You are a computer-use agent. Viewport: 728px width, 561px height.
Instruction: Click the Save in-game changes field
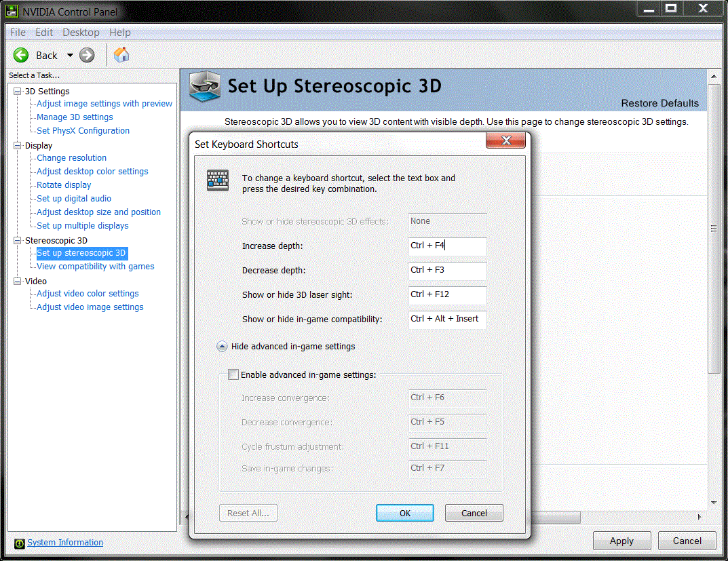(x=448, y=469)
